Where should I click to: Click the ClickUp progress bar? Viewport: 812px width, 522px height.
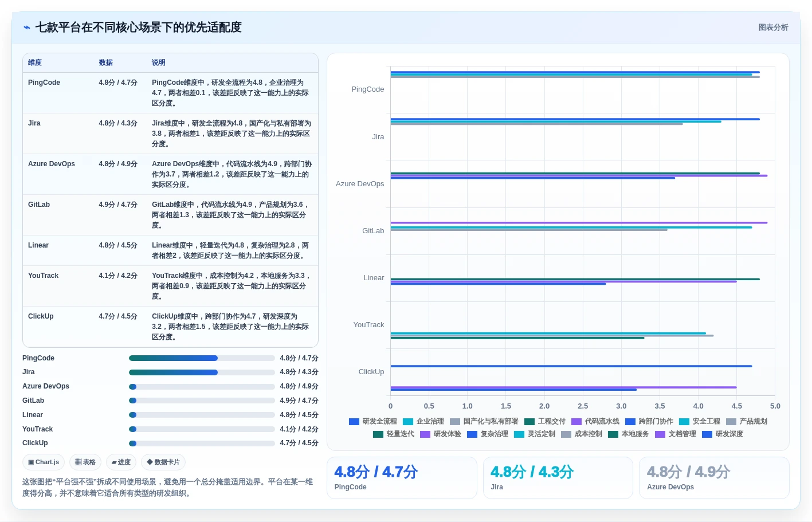click(x=202, y=443)
